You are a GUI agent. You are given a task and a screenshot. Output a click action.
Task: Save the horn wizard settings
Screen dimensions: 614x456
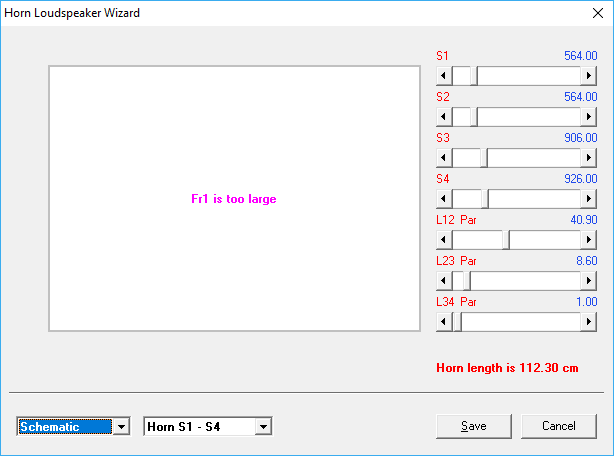pyautogui.click(x=474, y=426)
